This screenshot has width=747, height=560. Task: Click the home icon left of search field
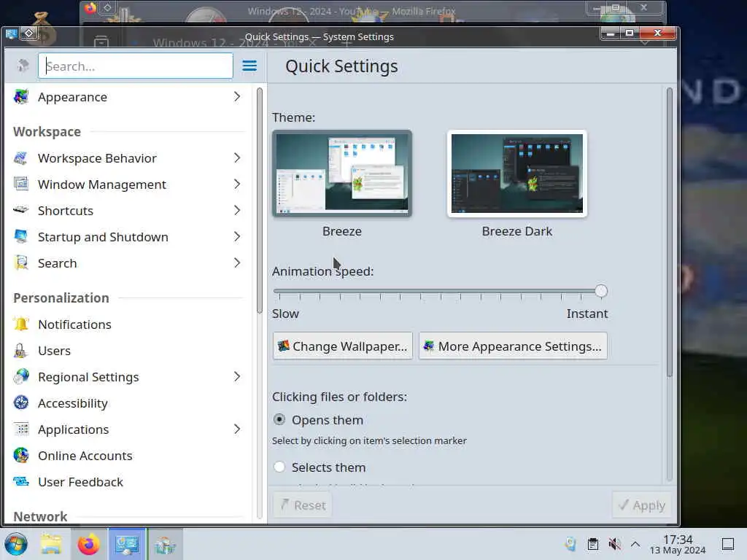[x=23, y=66]
